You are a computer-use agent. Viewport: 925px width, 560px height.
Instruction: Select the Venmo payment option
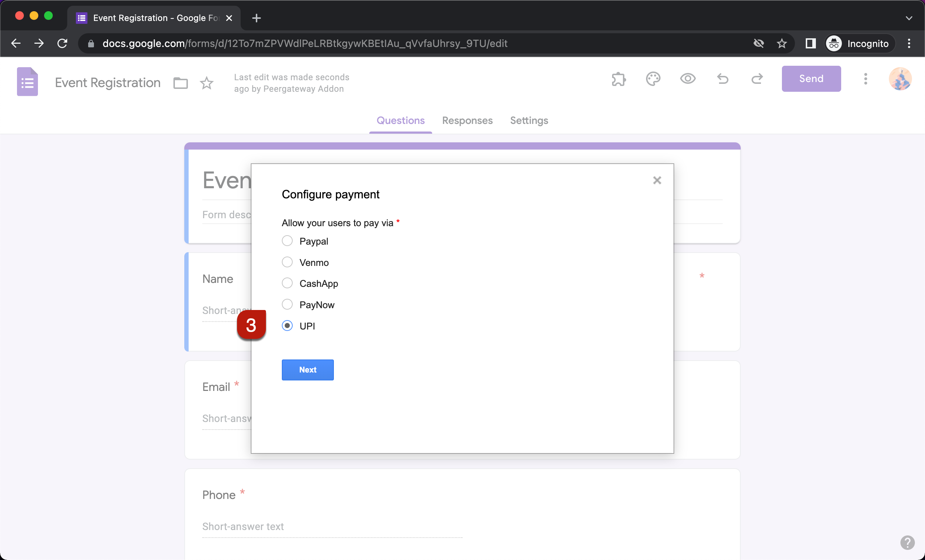(x=287, y=262)
